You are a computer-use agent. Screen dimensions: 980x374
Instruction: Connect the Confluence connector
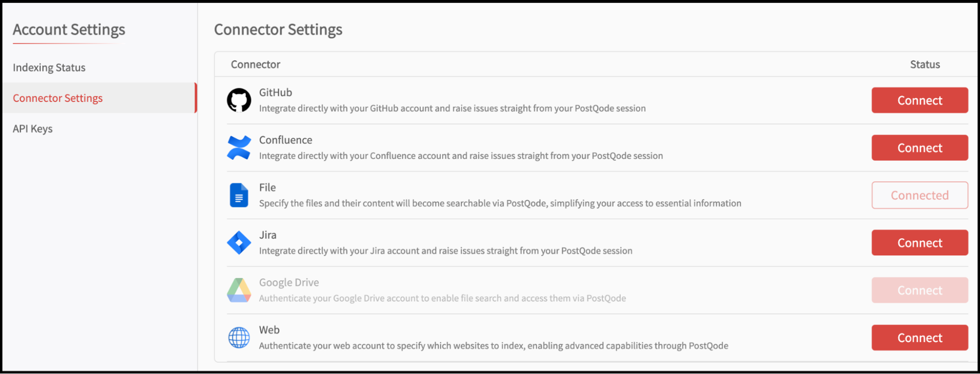[x=920, y=148]
